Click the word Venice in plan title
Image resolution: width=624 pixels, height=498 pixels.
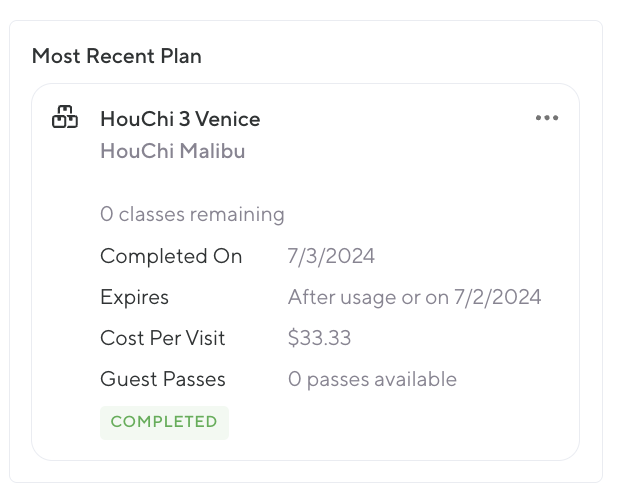point(228,119)
